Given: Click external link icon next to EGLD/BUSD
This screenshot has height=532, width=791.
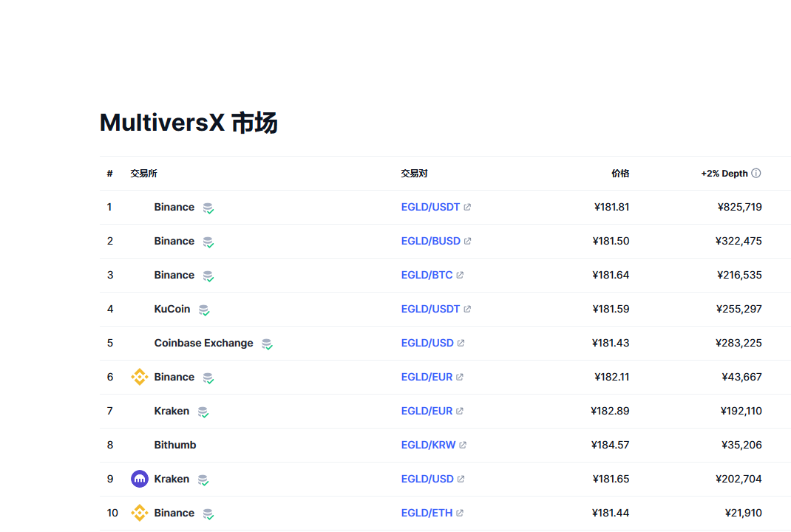Looking at the screenshot, I should (468, 241).
